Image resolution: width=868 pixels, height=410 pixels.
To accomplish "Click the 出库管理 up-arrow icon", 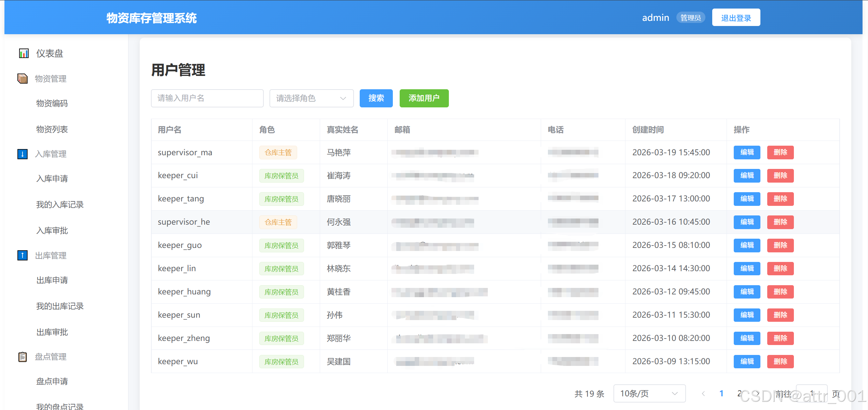I will pos(23,255).
